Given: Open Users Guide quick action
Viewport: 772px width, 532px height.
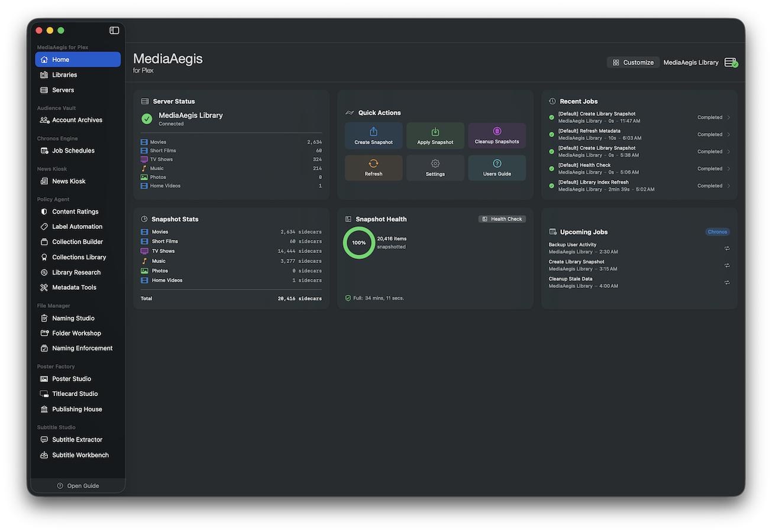Looking at the screenshot, I should point(497,168).
